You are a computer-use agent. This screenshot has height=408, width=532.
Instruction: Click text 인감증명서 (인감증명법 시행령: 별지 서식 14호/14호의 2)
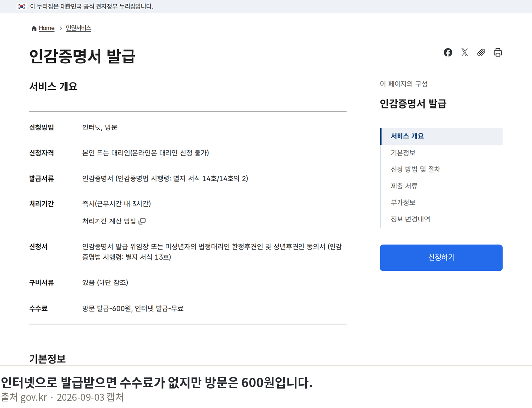165,179
